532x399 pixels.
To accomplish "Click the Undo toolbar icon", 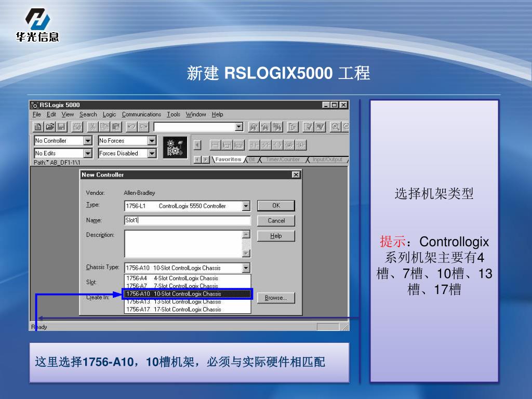I will [x=131, y=127].
